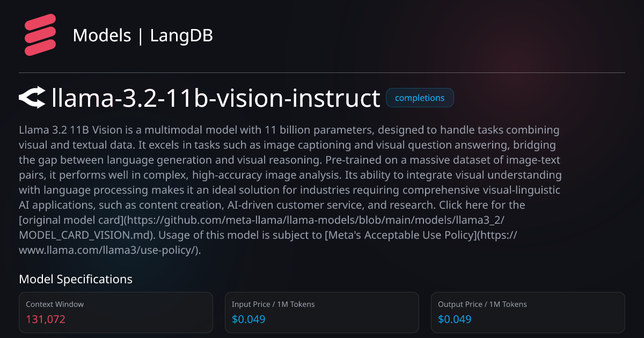Click the word Models in the header
This screenshot has width=644, height=338.
point(102,35)
